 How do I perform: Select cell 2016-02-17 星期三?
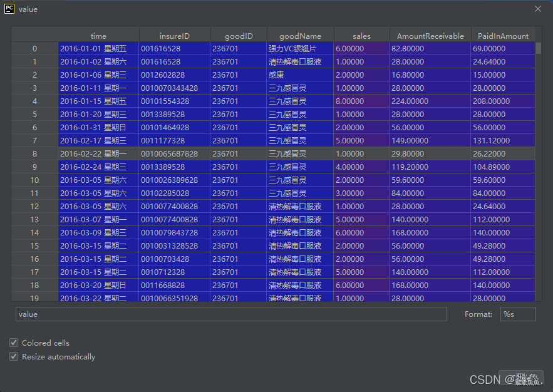pyautogui.click(x=98, y=141)
